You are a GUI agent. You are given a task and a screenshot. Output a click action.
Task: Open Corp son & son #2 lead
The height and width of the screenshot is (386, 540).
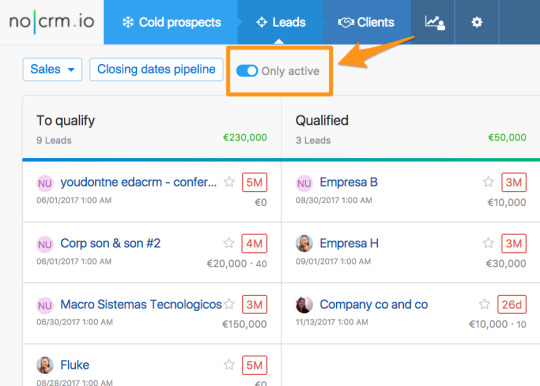[110, 243]
